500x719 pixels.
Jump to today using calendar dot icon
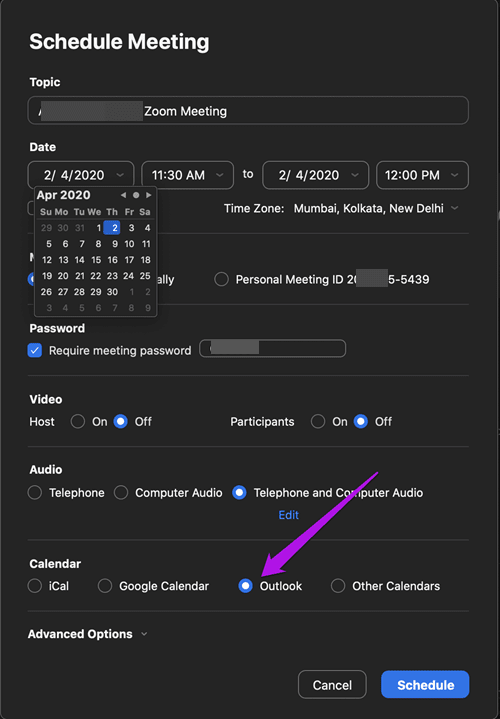[136, 195]
